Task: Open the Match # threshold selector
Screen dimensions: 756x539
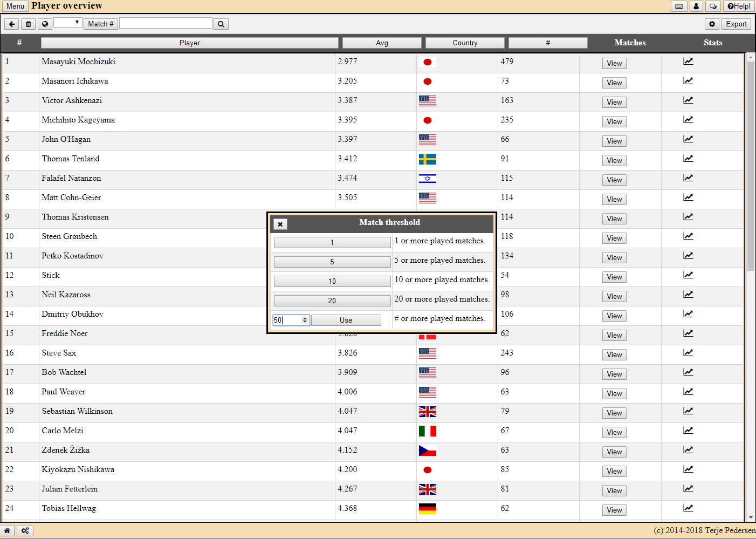Action: pos(101,24)
